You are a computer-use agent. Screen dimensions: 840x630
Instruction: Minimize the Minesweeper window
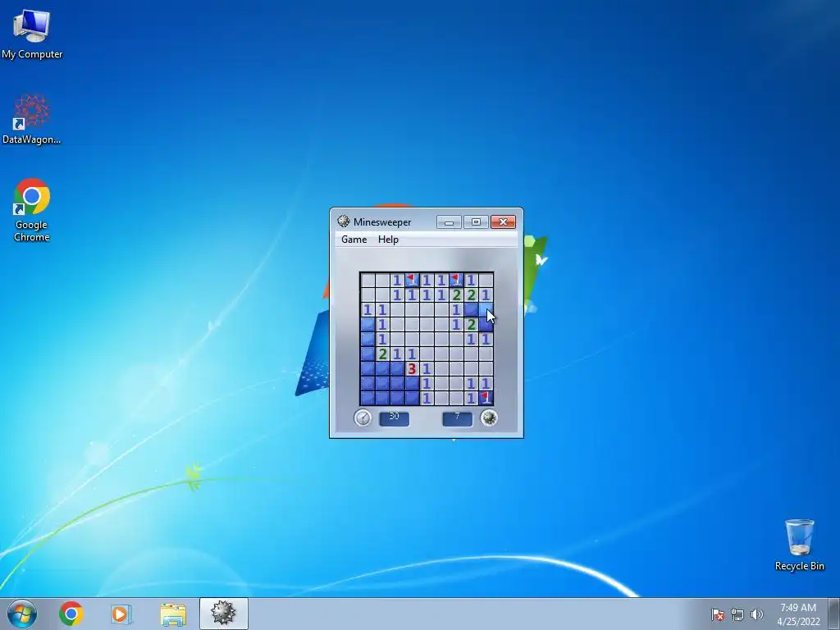[449, 221]
